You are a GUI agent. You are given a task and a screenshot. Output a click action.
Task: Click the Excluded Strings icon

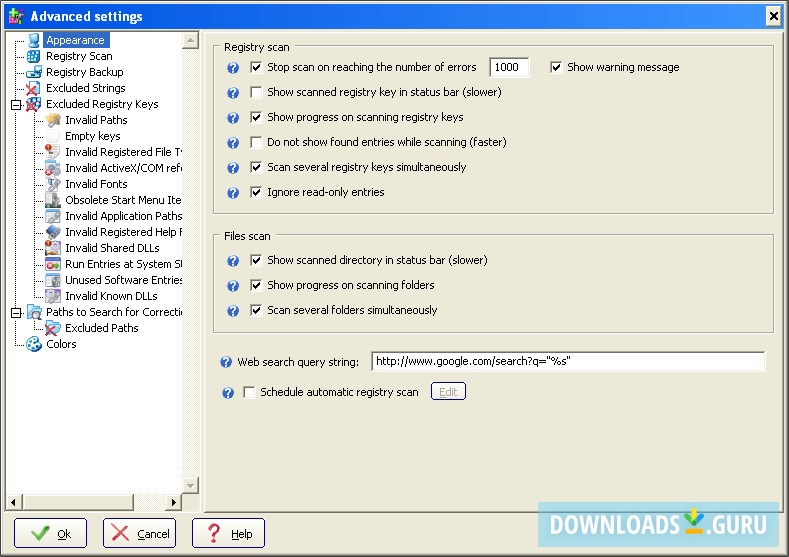point(33,89)
